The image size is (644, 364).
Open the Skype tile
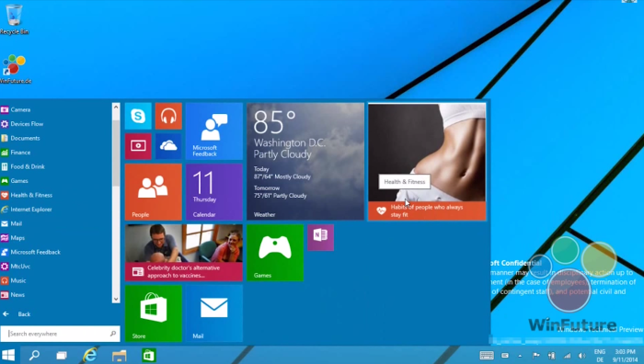coord(138,116)
